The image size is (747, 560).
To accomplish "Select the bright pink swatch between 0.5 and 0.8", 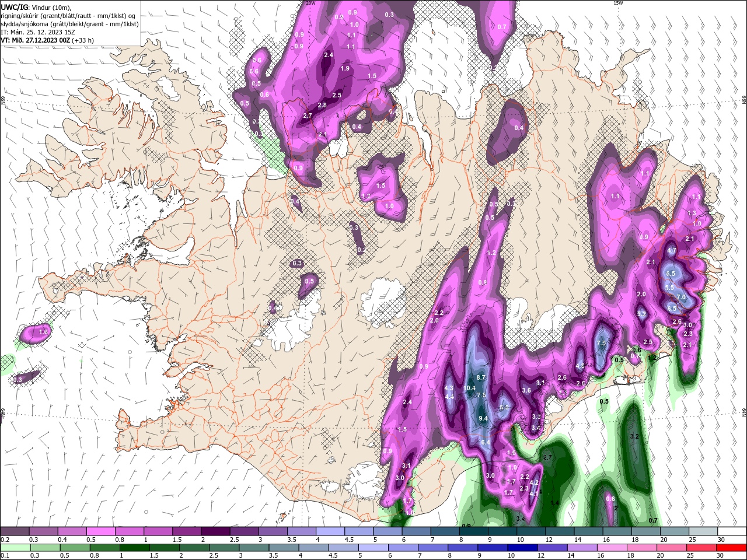I will (100, 531).
